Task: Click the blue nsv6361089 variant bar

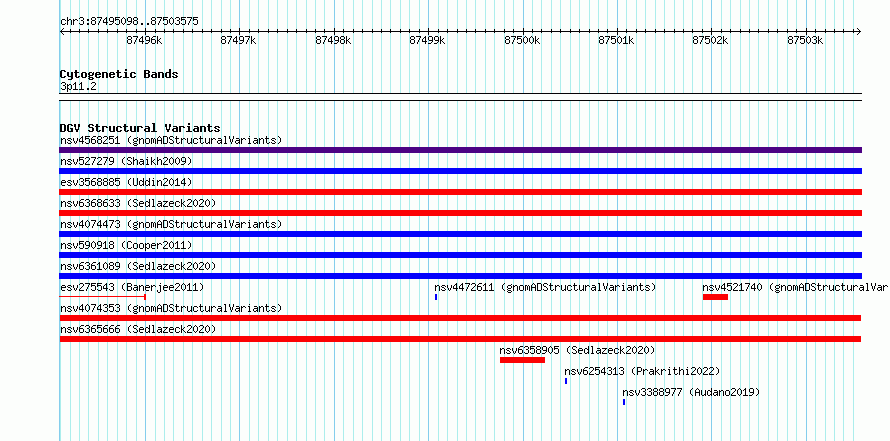Action: click(460, 276)
